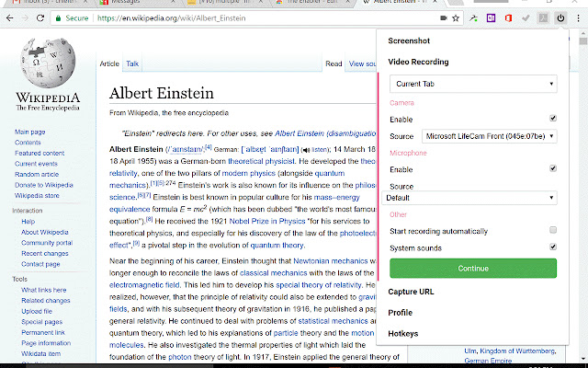Click the gray checkmark extension icon
The height and width of the screenshot is (368, 588).
pyautogui.click(x=526, y=18)
